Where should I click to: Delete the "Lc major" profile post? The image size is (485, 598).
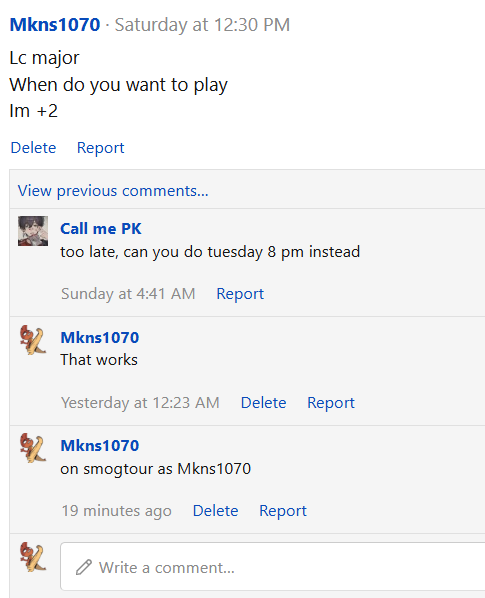(x=33, y=148)
